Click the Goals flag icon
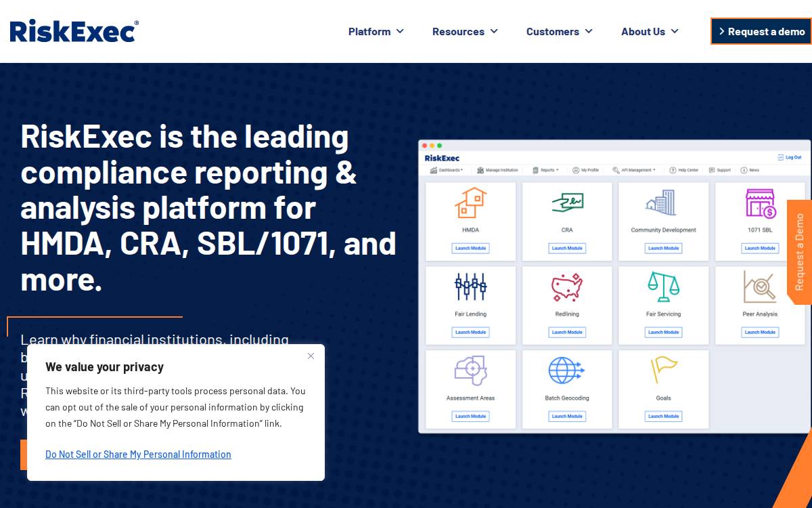 point(663,371)
